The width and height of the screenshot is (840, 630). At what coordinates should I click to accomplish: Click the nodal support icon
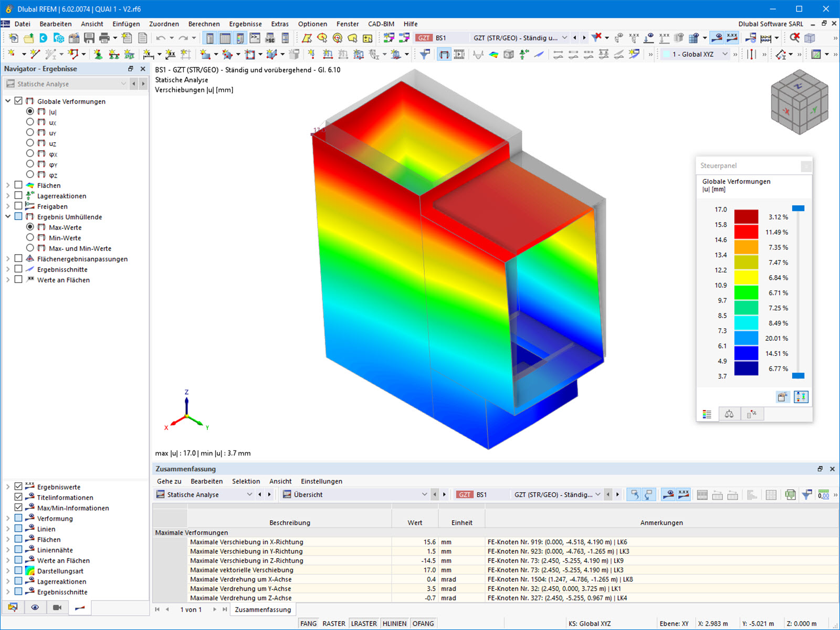pyautogui.click(x=98, y=54)
